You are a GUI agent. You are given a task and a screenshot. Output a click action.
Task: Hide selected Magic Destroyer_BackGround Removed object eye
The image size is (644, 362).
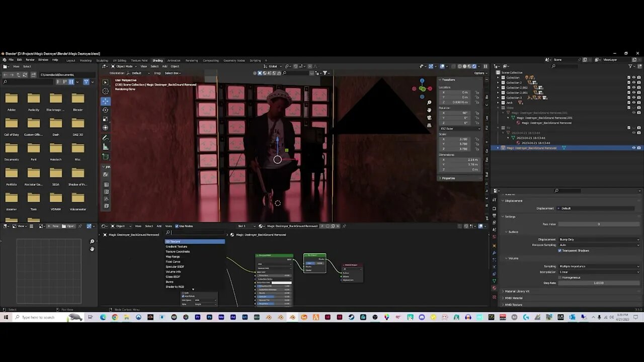click(x=634, y=148)
